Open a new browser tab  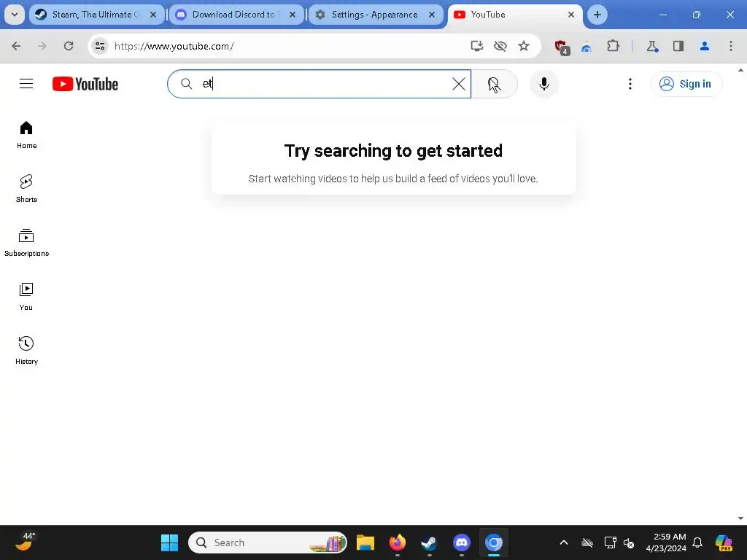597,15
